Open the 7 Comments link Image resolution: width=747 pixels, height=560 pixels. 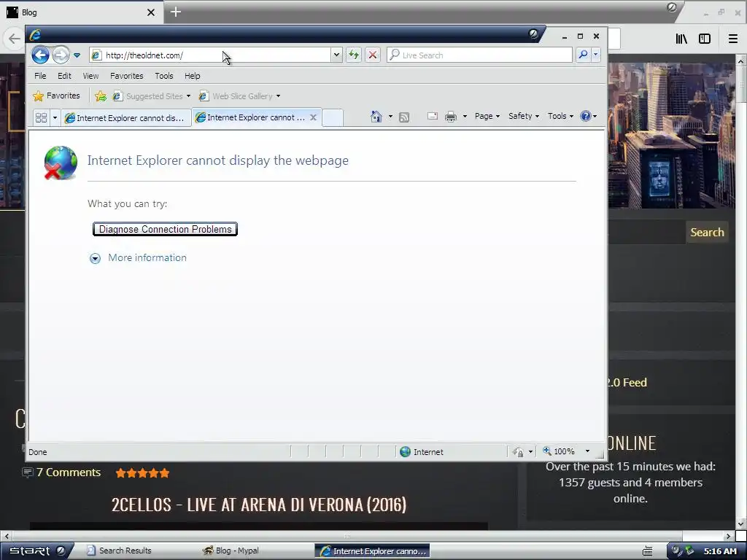point(68,472)
